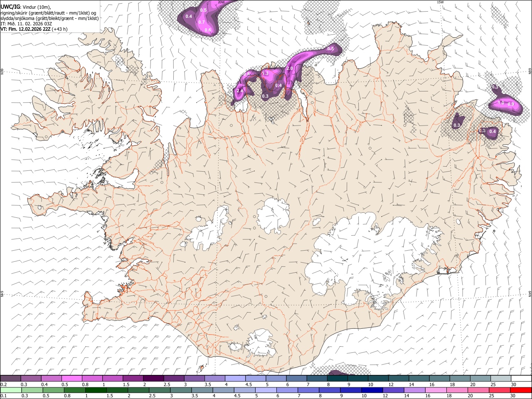The image size is (532, 399).
Task: Click the 20 label on the rain scale
Action: [470, 396]
